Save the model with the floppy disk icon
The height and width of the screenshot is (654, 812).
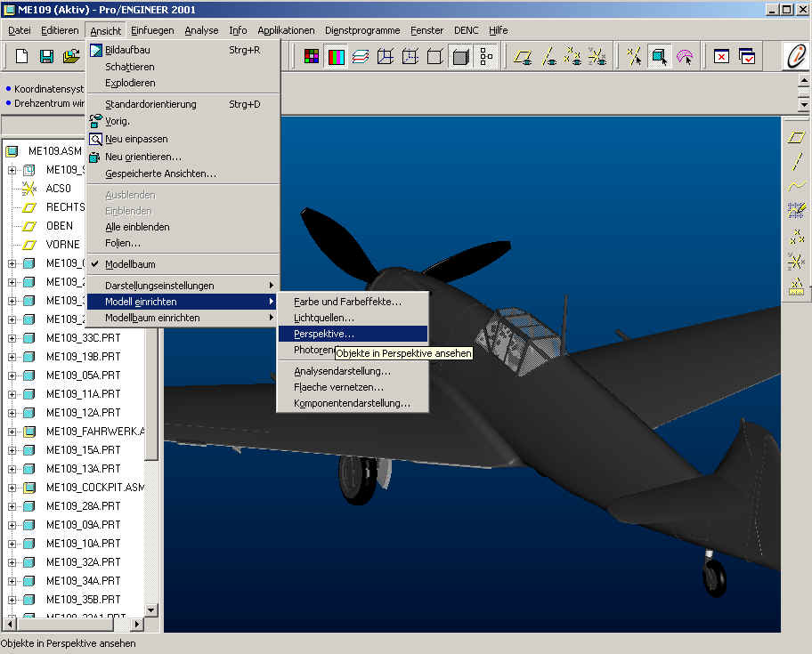point(46,56)
